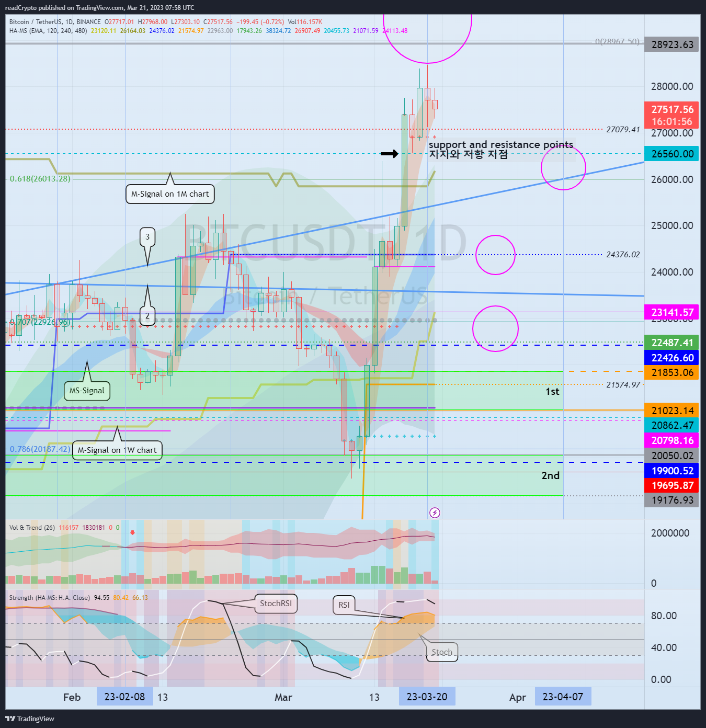Click the cyan 20862.47 price label

tap(671, 425)
